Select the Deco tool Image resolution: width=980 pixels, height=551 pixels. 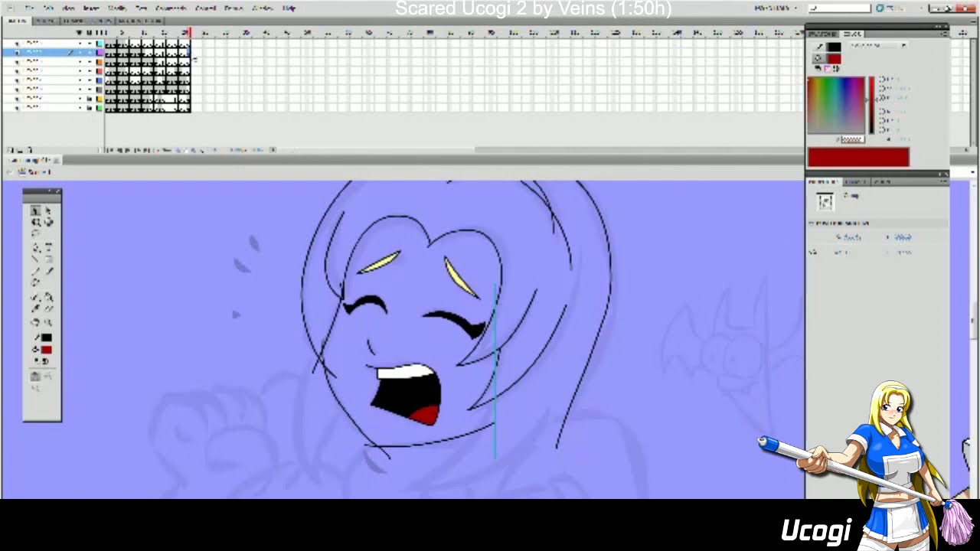click(35, 283)
